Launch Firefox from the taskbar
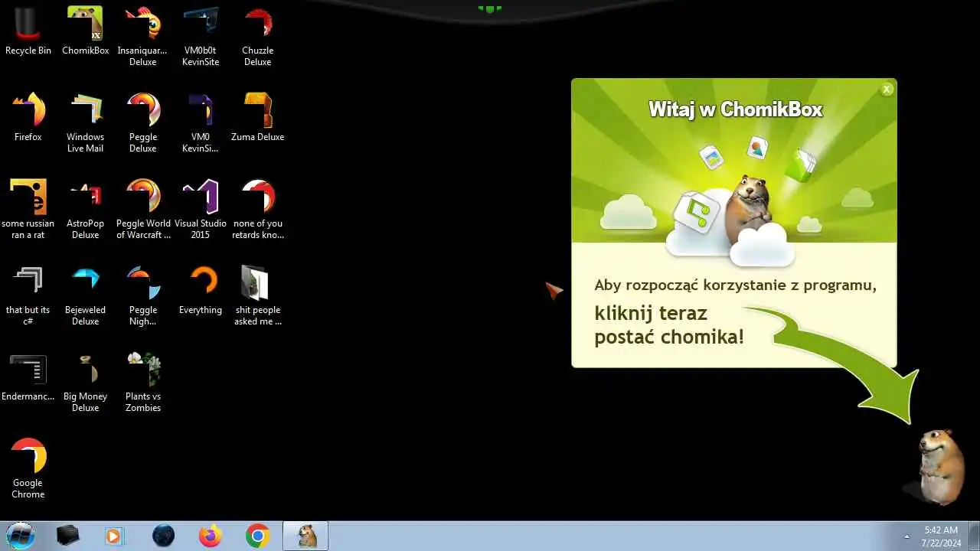This screenshot has height=551, width=980. tap(210, 536)
